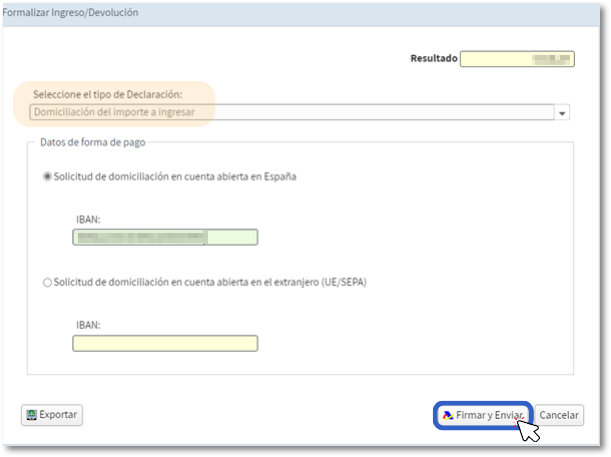
Task: Click the IBAN label above the empty yellow field
Action: coord(88,325)
